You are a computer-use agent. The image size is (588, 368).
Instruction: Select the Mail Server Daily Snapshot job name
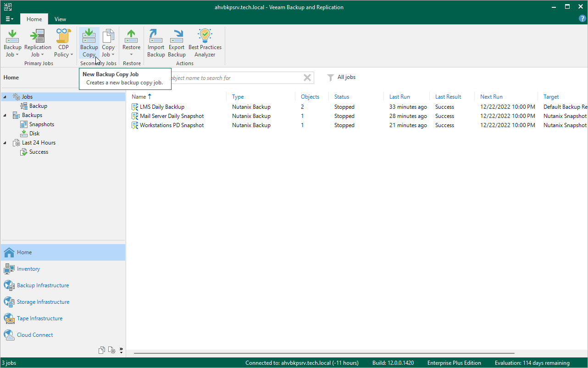pyautogui.click(x=172, y=116)
